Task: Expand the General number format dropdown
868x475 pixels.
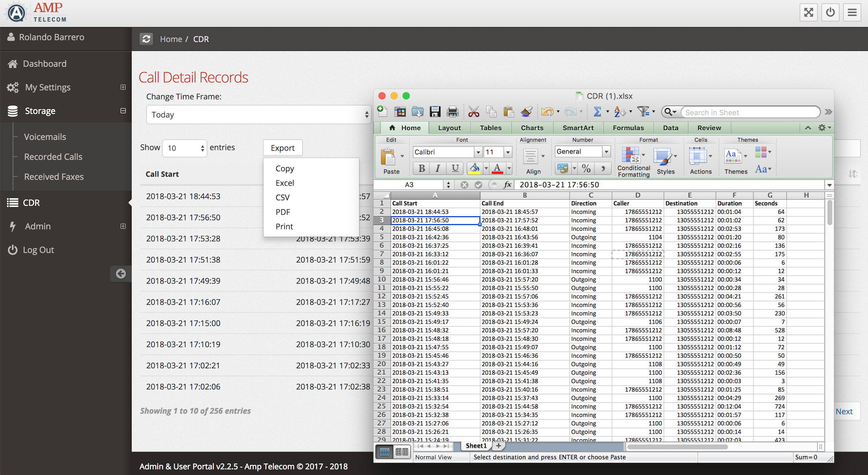Action: [606, 152]
